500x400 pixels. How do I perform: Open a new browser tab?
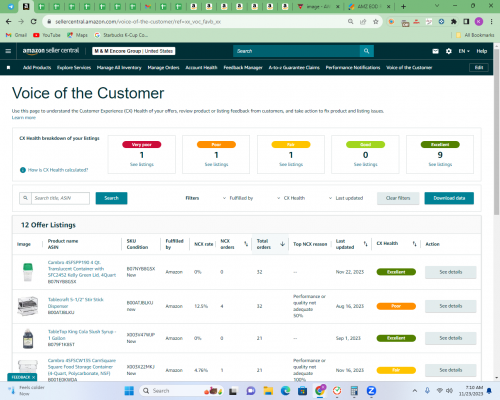point(403,6)
